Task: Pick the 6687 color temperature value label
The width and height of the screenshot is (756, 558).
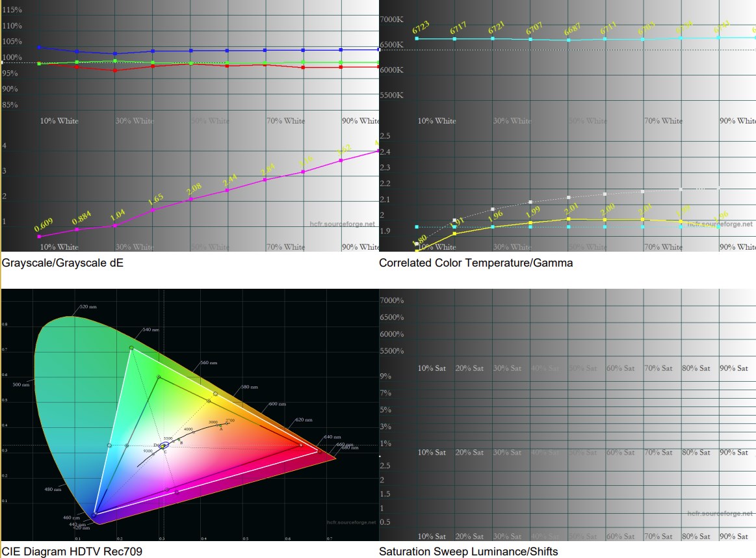Action: pyautogui.click(x=572, y=29)
